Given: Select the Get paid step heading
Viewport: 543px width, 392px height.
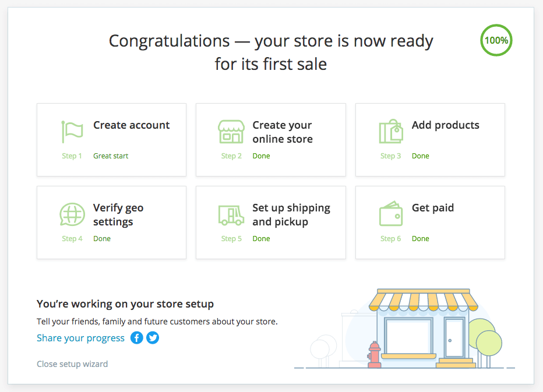Looking at the screenshot, I should pyautogui.click(x=432, y=208).
